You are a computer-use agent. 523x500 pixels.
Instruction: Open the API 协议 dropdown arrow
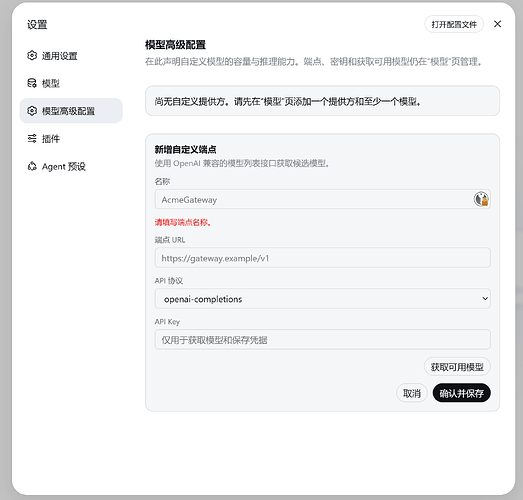point(485,299)
